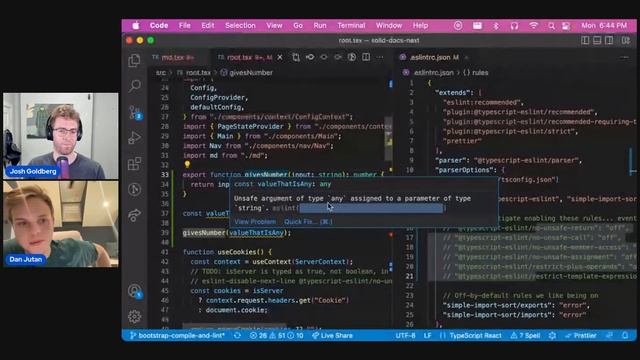This screenshot has width=640, height=360.
Task: Open more actions for root.tsx editor
Action: point(380,57)
